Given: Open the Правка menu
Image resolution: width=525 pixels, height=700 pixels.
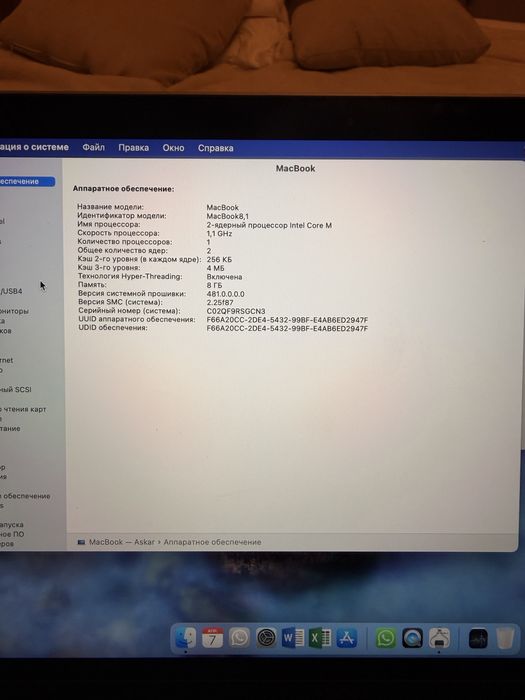Looking at the screenshot, I should point(133,148).
